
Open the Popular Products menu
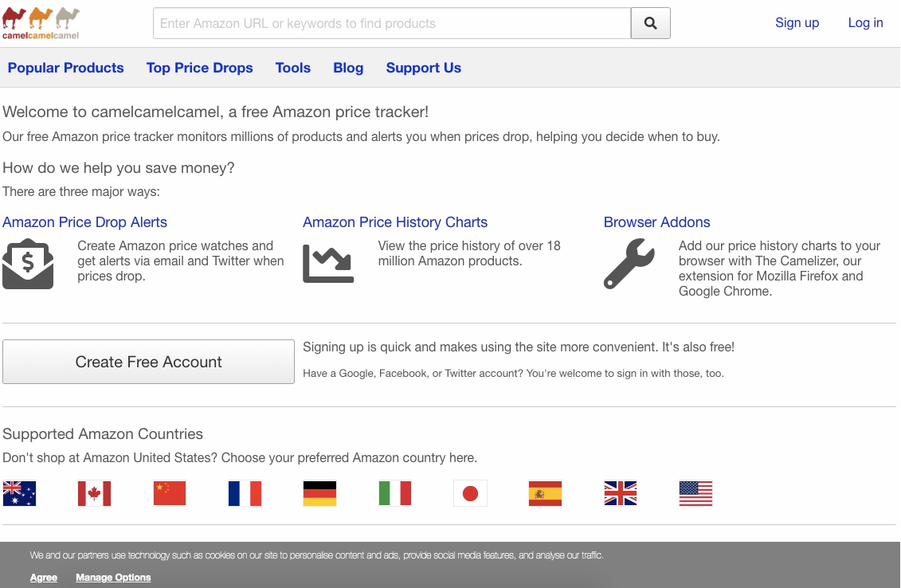65,68
